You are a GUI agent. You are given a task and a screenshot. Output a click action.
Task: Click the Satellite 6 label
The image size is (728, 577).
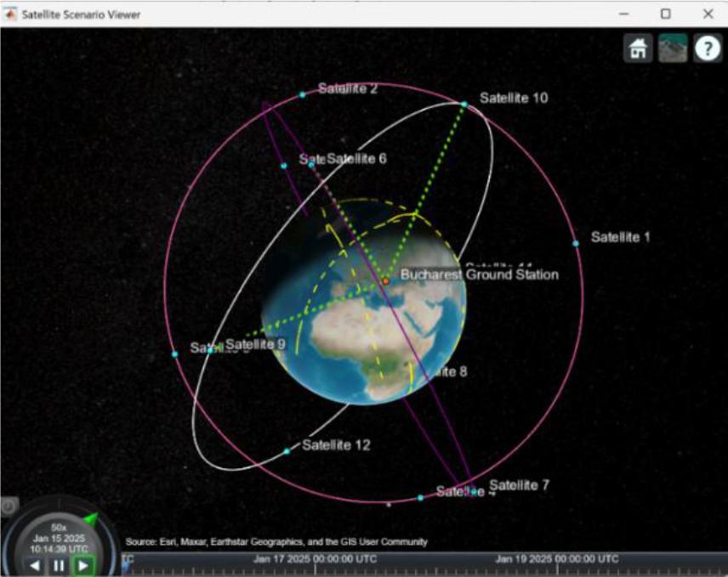point(357,159)
